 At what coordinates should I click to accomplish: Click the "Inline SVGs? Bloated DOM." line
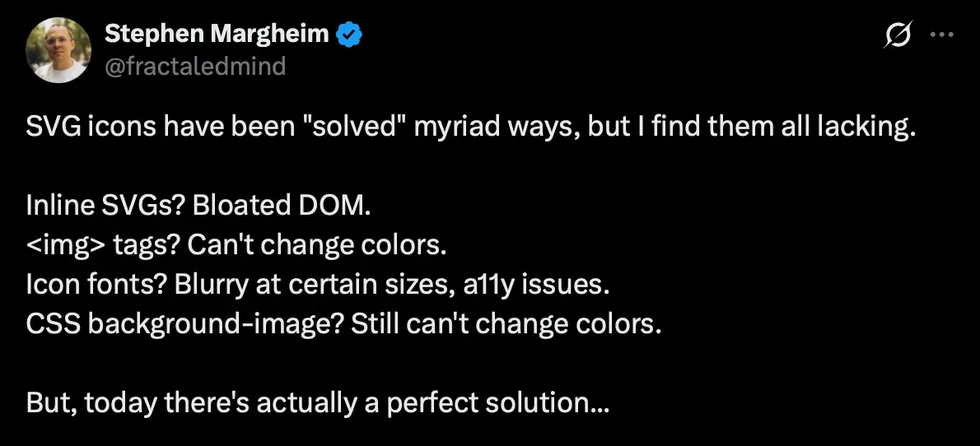pyautogui.click(x=198, y=206)
